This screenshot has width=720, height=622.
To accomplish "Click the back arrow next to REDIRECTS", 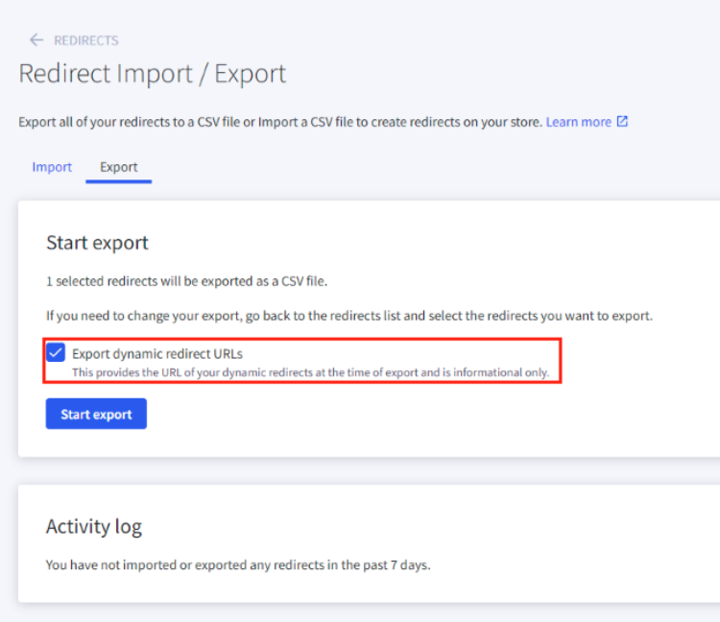I will point(36,40).
